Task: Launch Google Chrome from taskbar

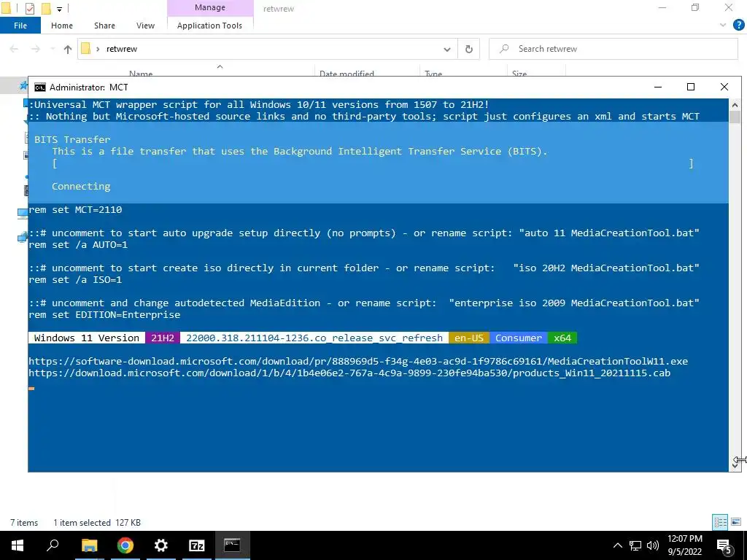Action: (125, 545)
